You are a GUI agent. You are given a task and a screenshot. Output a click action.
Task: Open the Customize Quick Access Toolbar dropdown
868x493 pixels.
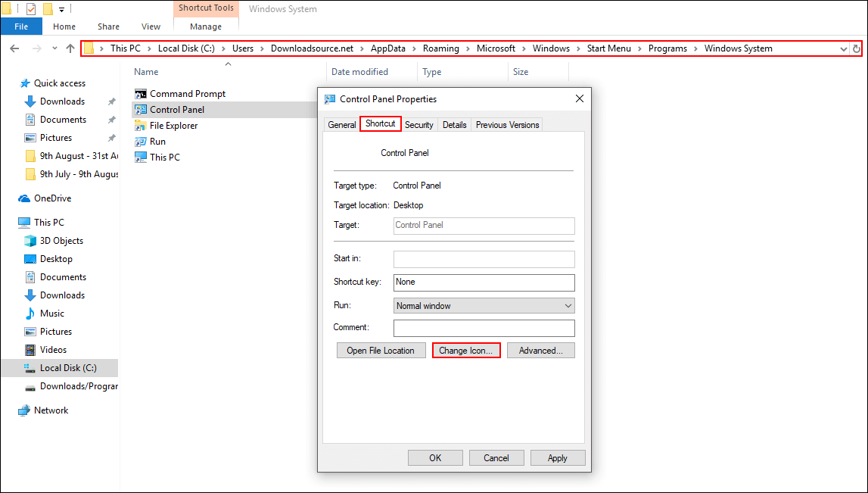pyautogui.click(x=61, y=9)
